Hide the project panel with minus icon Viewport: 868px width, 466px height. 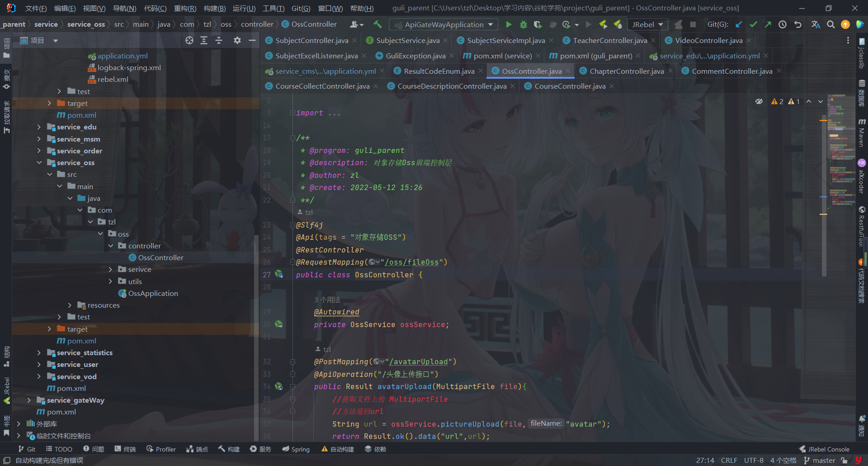252,40
